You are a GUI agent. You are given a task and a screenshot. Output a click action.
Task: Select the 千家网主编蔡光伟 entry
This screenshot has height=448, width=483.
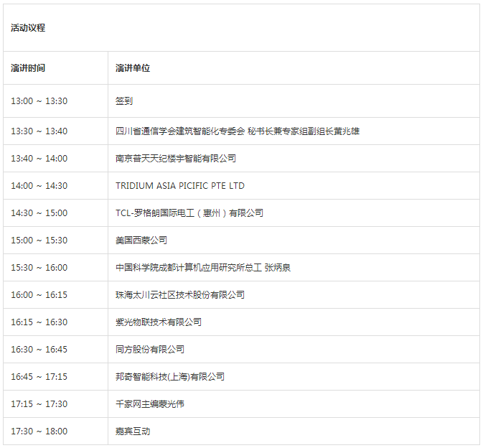click(x=150, y=404)
